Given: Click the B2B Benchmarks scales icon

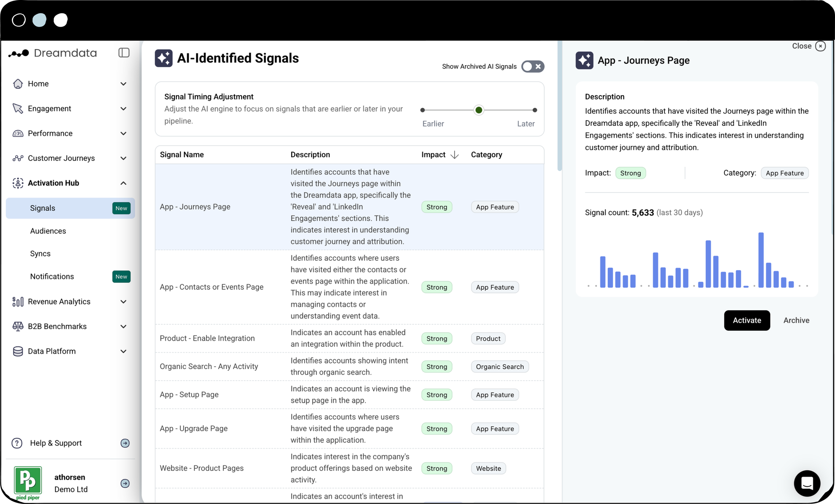Looking at the screenshot, I should pyautogui.click(x=18, y=326).
